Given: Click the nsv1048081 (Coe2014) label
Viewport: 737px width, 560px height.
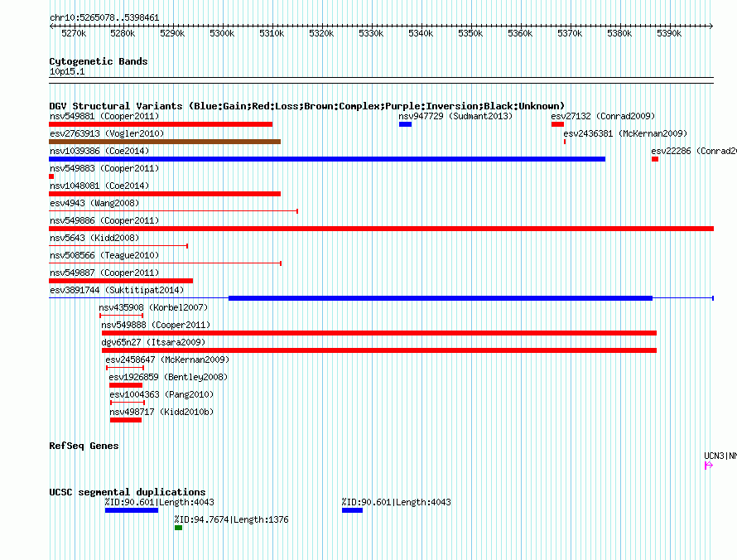Looking at the screenshot, I should 99,186.
